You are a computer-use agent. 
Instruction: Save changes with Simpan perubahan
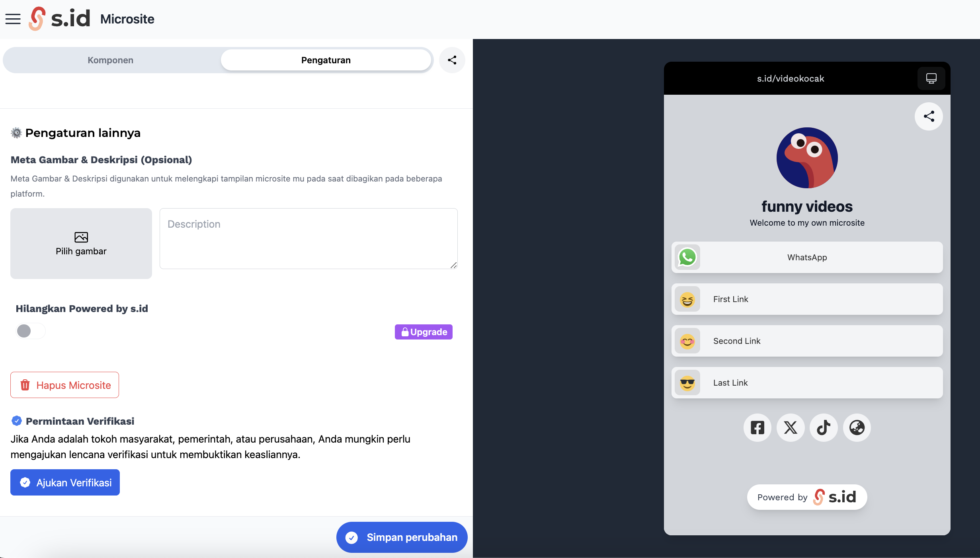coord(402,537)
